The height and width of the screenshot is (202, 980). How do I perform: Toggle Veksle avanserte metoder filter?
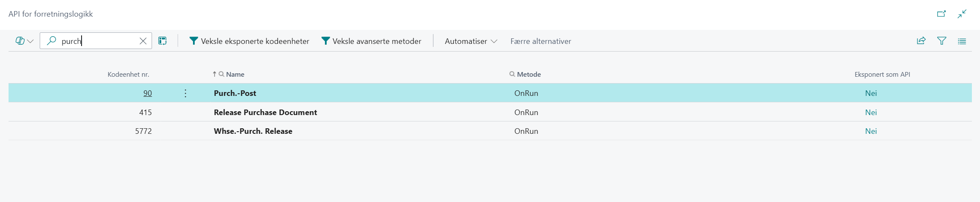click(x=371, y=41)
